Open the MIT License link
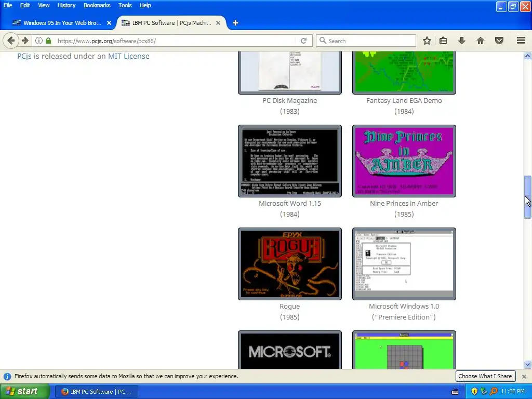This screenshot has height=399, width=532. (x=129, y=56)
